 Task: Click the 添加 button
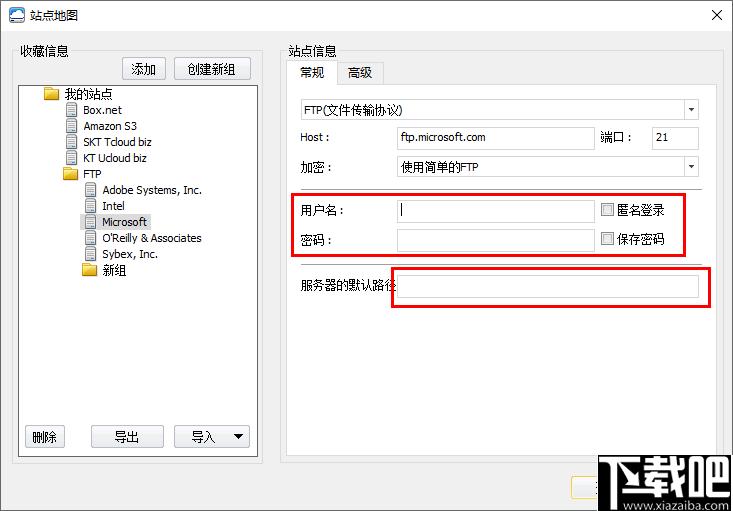click(x=143, y=69)
